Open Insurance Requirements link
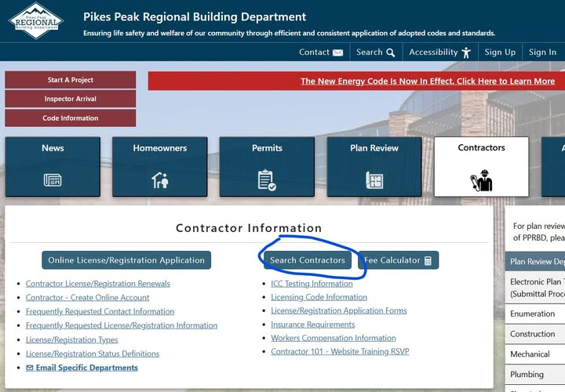Viewport: 565px width, 392px height. click(x=313, y=325)
